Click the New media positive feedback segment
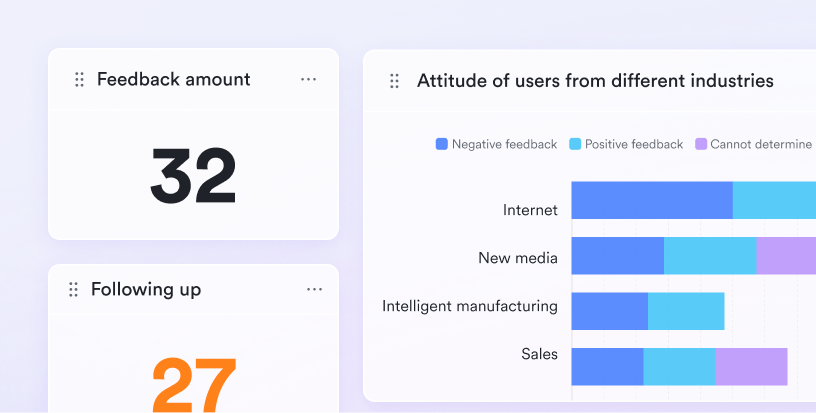Image resolution: width=816 pixels, height=413 pixels. 710,256
